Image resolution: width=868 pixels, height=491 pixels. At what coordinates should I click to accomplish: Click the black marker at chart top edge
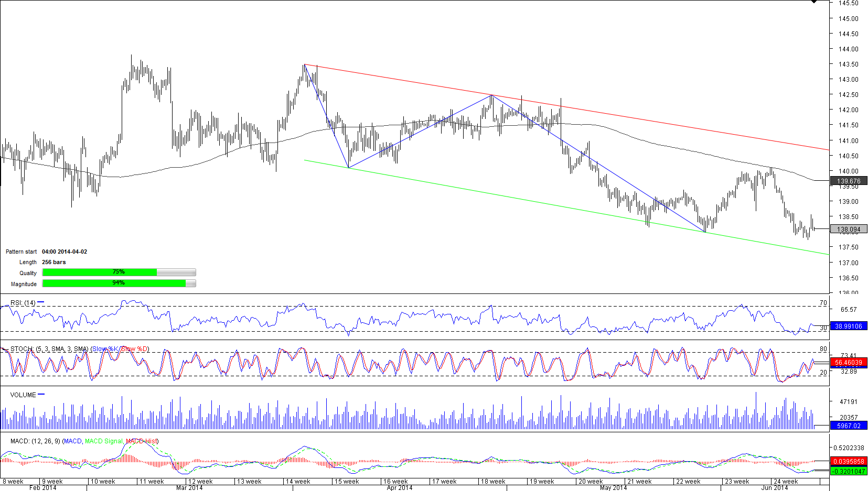(813, 2)
